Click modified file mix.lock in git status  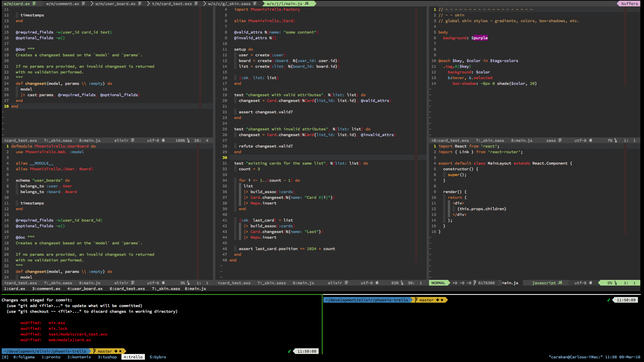click(x=58, y=328)
